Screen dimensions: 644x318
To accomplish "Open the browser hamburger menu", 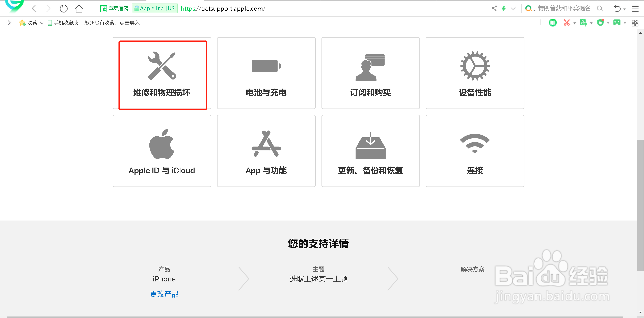I will point(635,9).
